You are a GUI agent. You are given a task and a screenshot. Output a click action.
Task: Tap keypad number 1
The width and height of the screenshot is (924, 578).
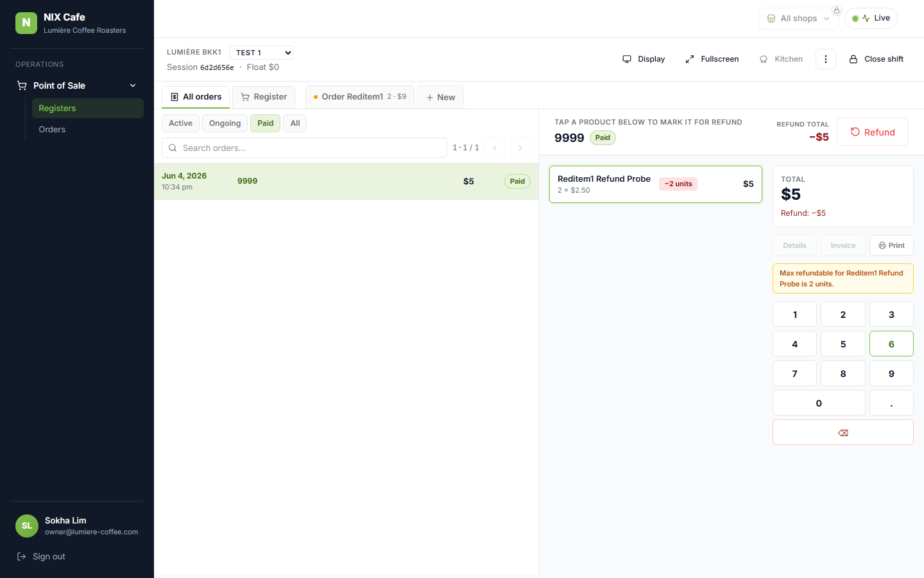[794, 314]
